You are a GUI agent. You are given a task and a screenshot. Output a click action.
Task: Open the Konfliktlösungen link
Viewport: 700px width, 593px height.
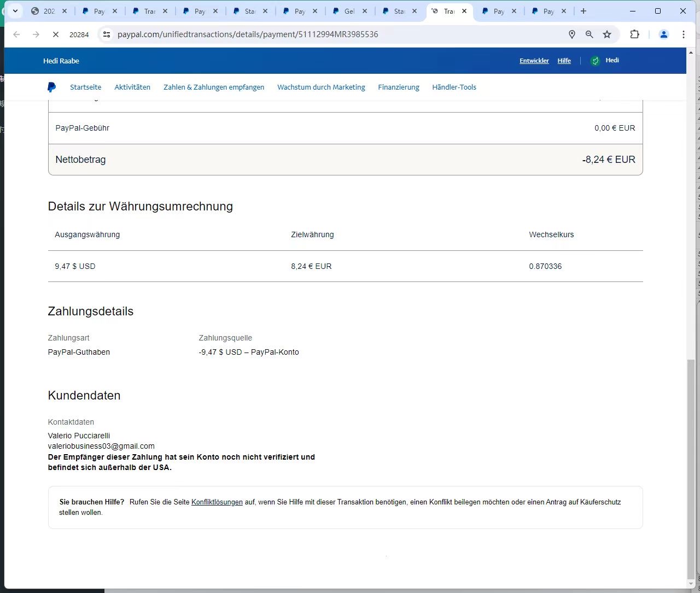217,502
